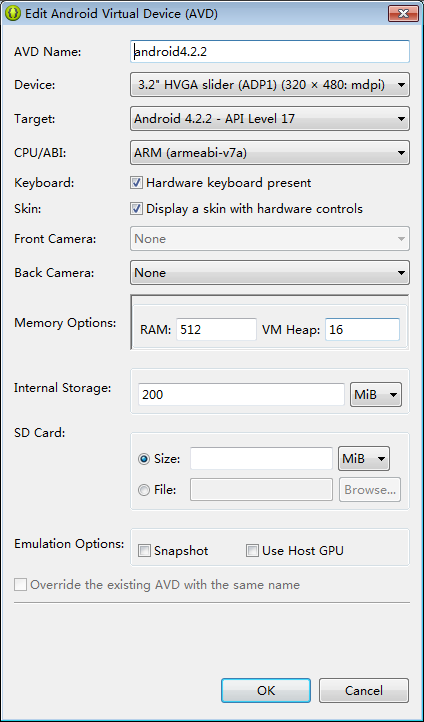The width and height of the screenshot is (424, 722).
Task: Open the Back Camera dropdown
Action: [x=270, y=273]
